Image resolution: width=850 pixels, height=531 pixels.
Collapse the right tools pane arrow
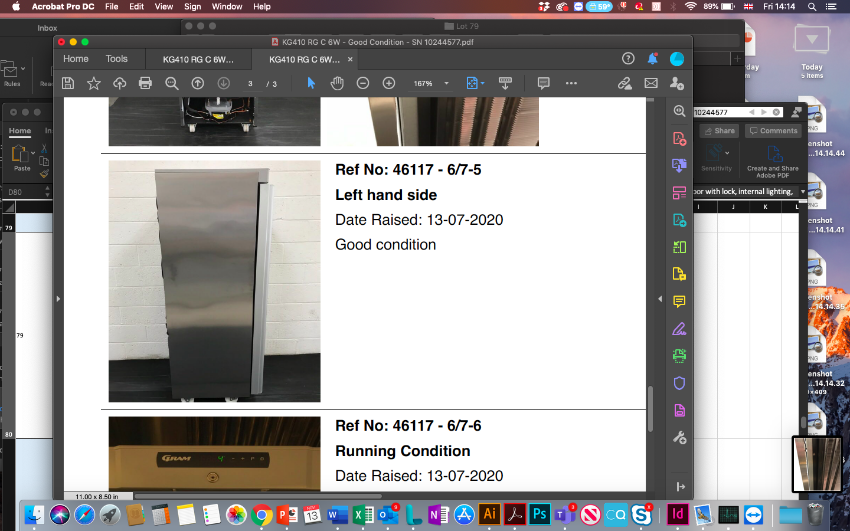click(679, 486)
